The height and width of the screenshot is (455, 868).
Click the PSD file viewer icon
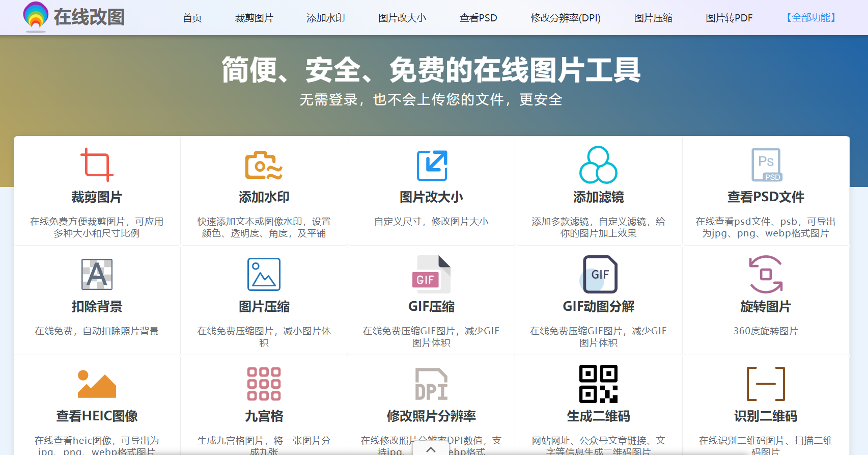[x=766, y=165]
